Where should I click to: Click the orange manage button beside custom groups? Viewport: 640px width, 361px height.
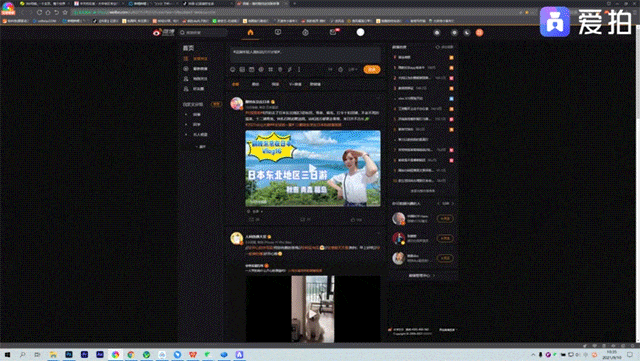coord(216,104)
